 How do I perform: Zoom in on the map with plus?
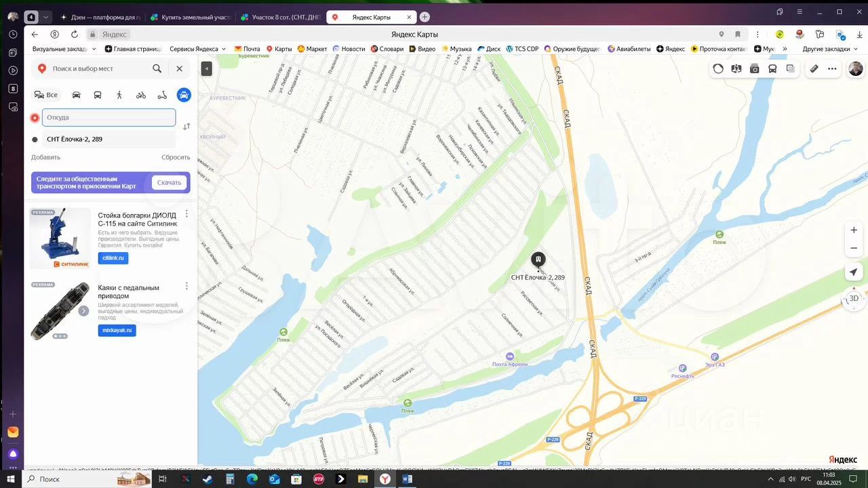click(854, 230)
